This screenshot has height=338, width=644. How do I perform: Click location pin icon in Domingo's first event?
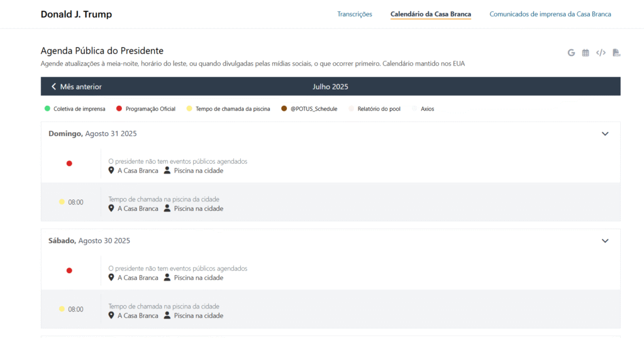tap(111, 171)
